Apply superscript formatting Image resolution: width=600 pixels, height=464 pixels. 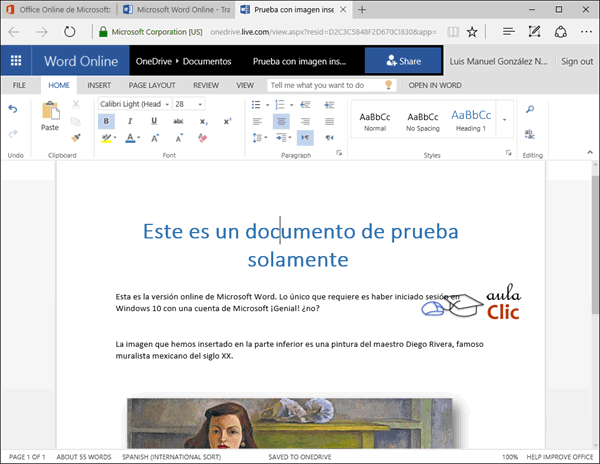227,121
